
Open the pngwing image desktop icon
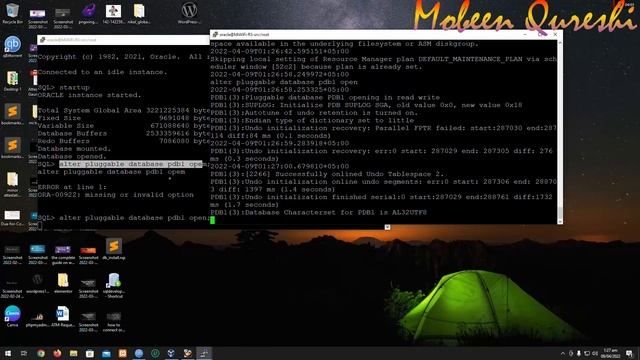(88, 13)
